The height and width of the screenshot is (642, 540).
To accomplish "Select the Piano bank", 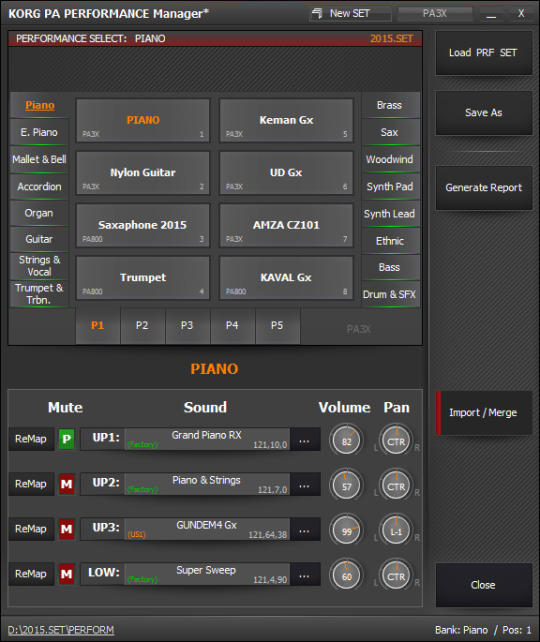I will click(40, 105).
